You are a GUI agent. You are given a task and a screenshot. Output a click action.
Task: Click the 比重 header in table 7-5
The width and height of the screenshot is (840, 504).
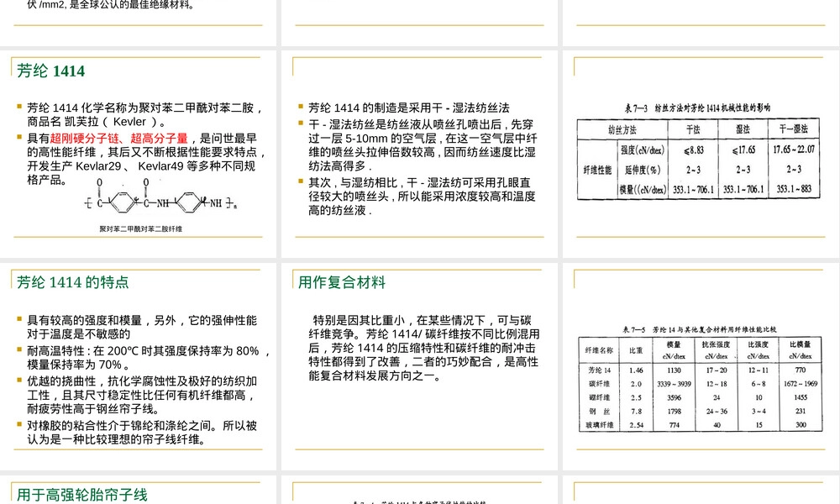point(636,350)
